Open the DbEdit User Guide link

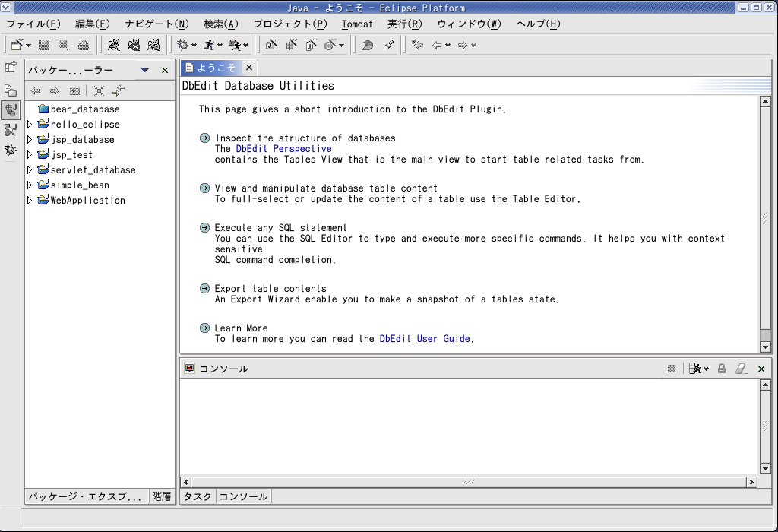pos(425,338)
